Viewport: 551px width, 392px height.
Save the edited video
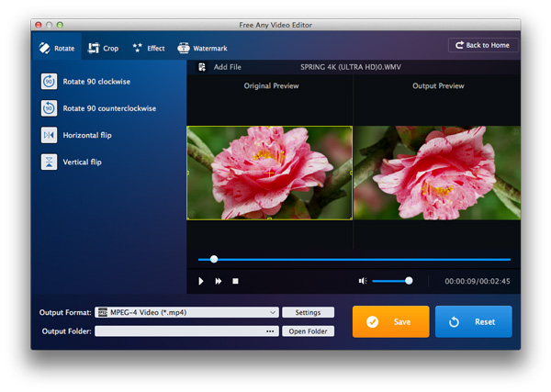click(x=391, y=321)
